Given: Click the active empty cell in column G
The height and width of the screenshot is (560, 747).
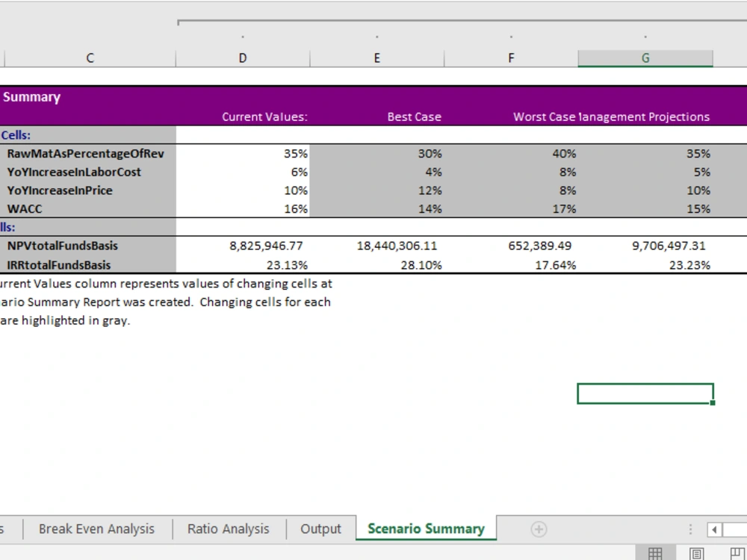Looking at the screenshot, I should click(645, 393).
